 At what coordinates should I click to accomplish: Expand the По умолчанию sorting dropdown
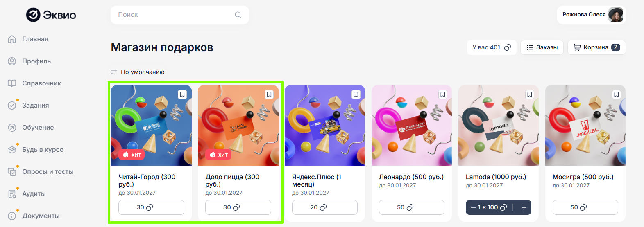[138, 72]
